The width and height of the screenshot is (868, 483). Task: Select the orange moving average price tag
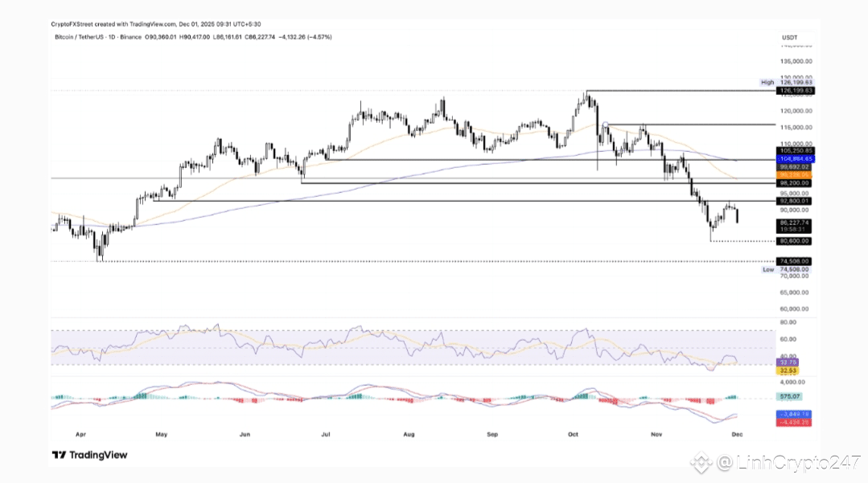tap(794, 175)
